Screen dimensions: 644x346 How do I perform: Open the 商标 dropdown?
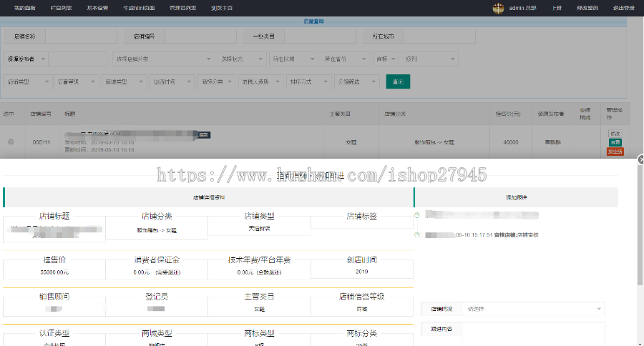[386, 59]
